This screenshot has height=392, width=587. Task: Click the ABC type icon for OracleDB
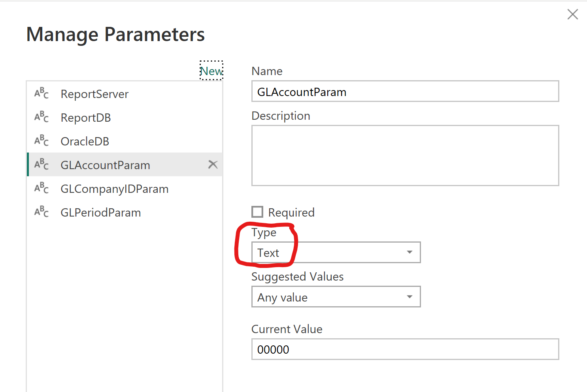click(42, 141)
